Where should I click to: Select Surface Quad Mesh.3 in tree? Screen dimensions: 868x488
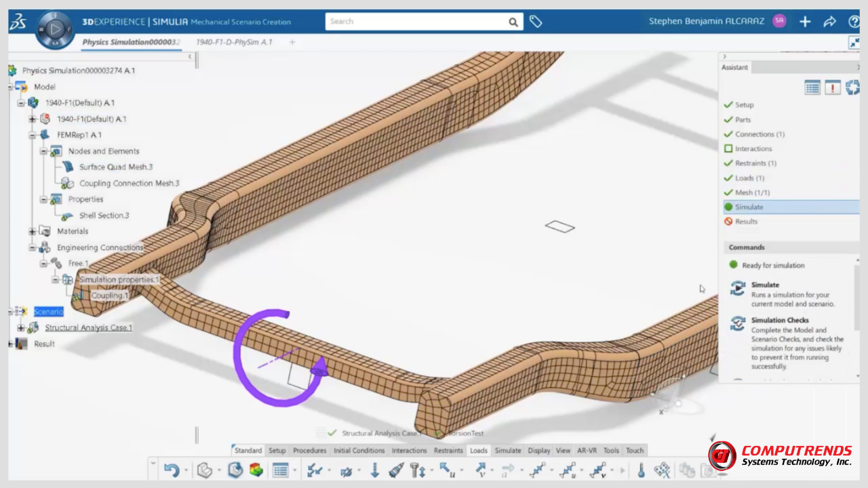115,167
